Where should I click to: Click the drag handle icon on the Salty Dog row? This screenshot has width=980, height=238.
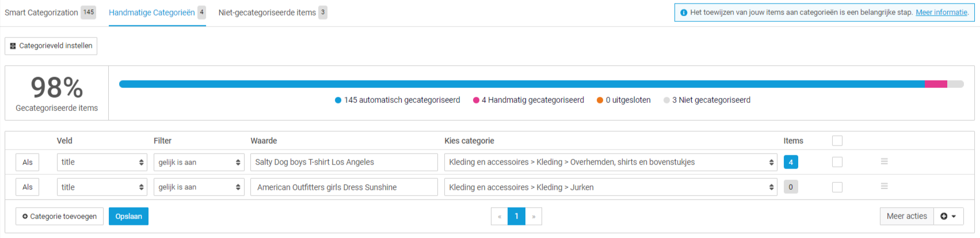click(x=884, y=162)
